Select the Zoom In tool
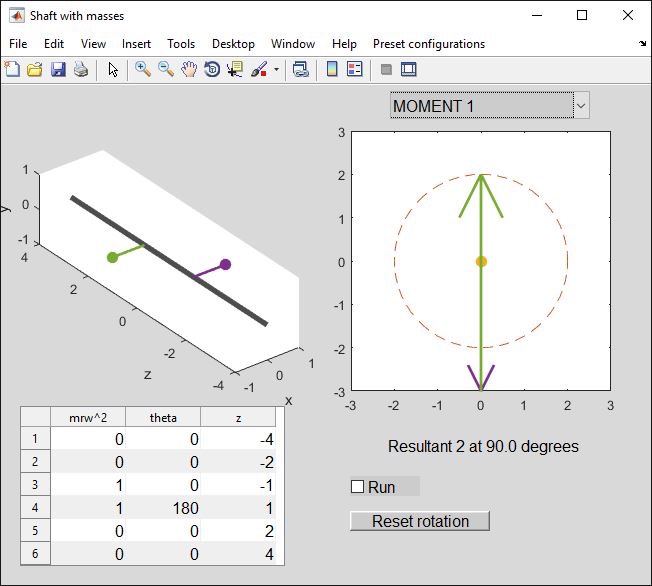 click(143, 69)
